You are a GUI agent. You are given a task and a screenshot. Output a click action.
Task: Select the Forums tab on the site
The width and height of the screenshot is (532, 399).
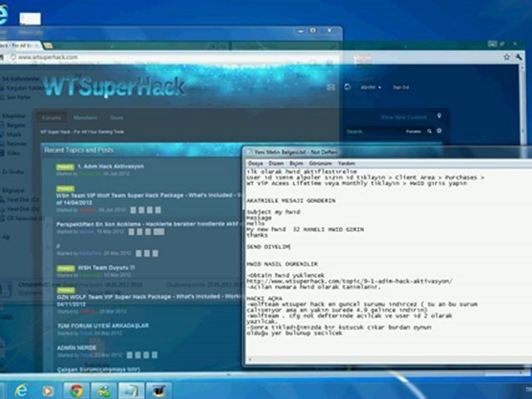[52, 117]
